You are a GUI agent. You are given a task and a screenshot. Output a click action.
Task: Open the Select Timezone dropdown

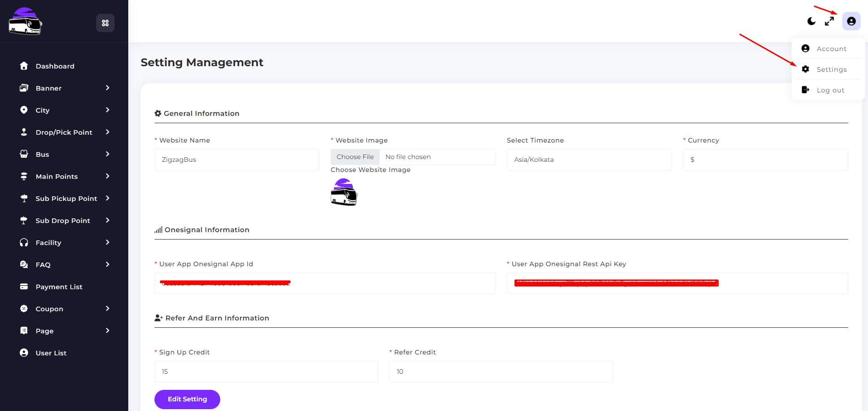(589, 160)
